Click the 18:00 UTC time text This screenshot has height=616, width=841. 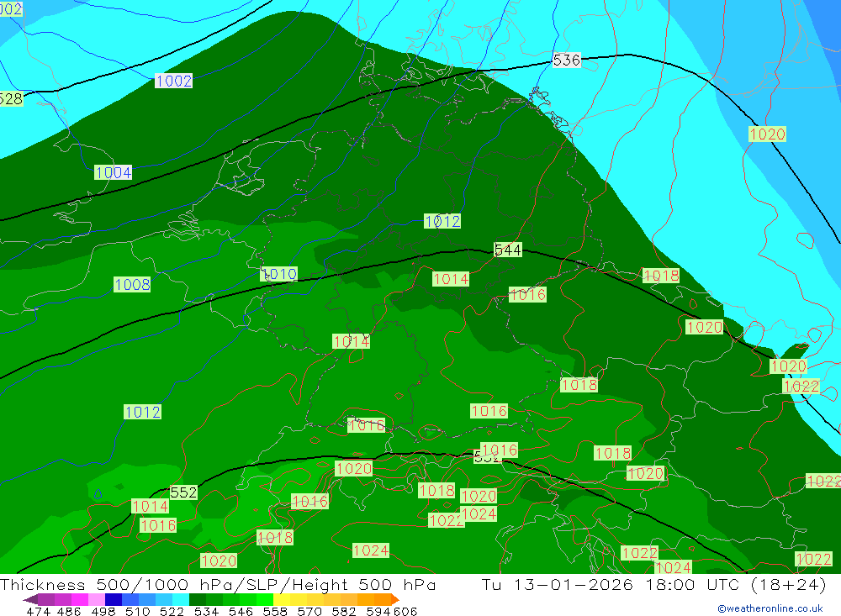(692, 585)
